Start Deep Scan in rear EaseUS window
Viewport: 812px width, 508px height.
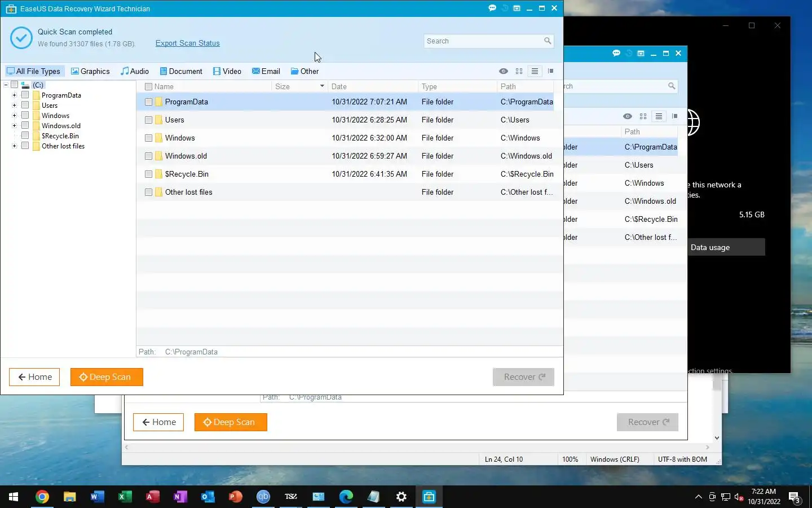click(x=231, y=422)
